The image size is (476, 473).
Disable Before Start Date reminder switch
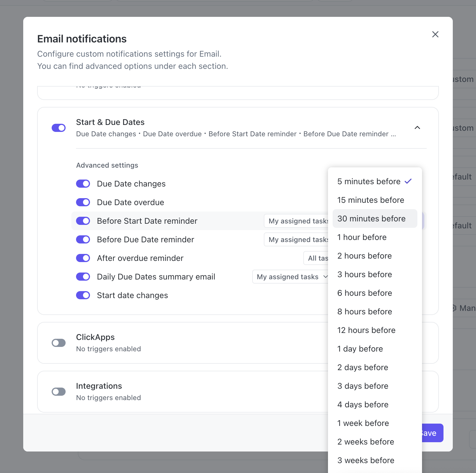(x=83, y=221)
